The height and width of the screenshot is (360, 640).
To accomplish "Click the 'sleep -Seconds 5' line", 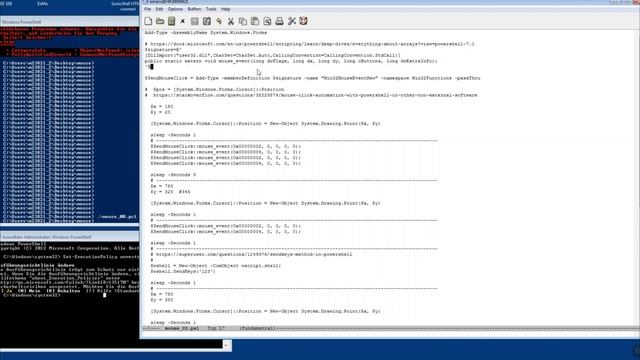I will 173,175.
